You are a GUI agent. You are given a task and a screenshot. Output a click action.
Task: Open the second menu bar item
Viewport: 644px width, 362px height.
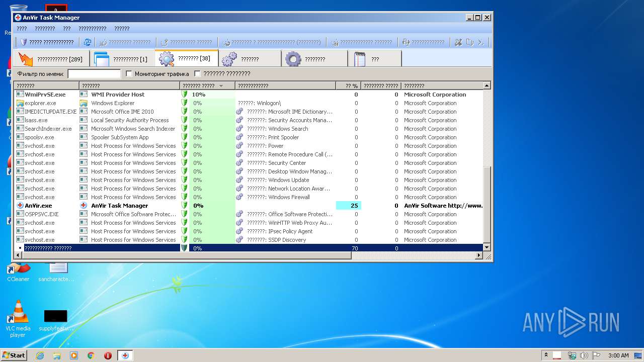[45, 29]
